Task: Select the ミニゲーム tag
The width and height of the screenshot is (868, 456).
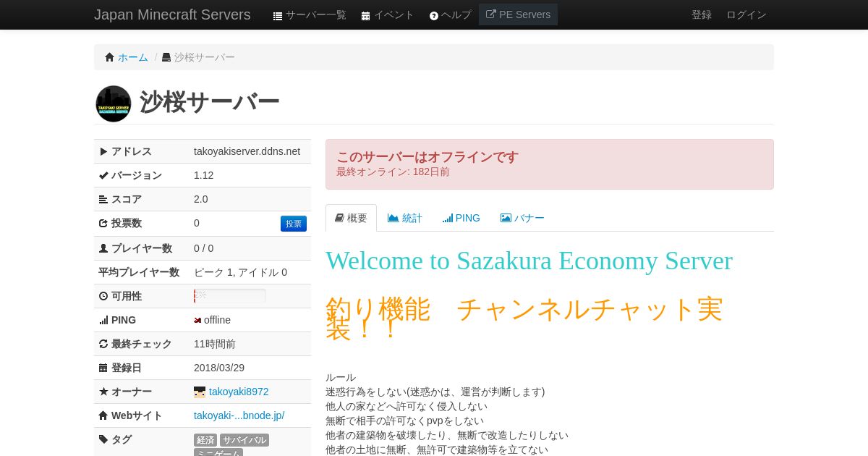Action: [218, 452]
